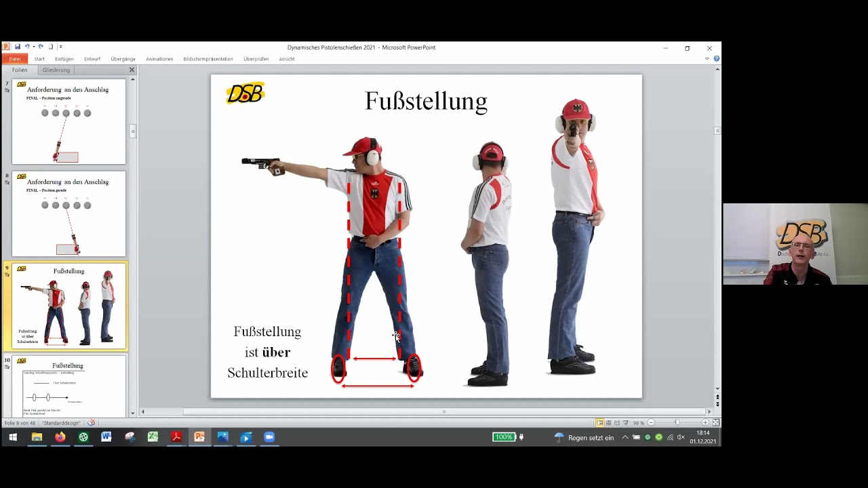This screenshot has width=868, height=488.
Task: Select the Gliederung pane tab
Action: coord(56,70)
